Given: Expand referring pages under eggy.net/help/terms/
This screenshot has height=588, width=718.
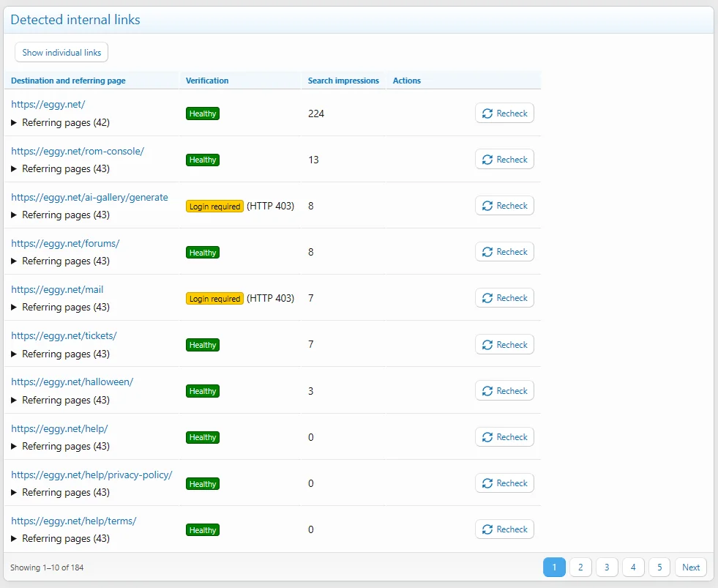Looking at the screenshot, I should tap(60, 538).
